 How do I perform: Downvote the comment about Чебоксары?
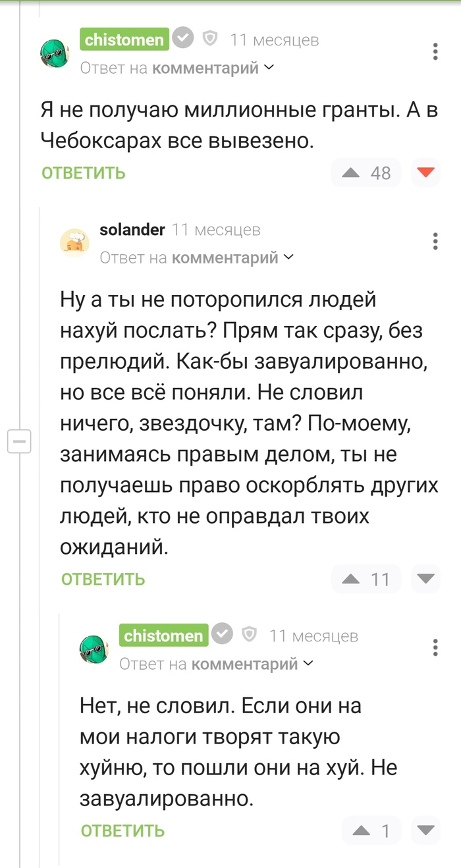(426, 173)
